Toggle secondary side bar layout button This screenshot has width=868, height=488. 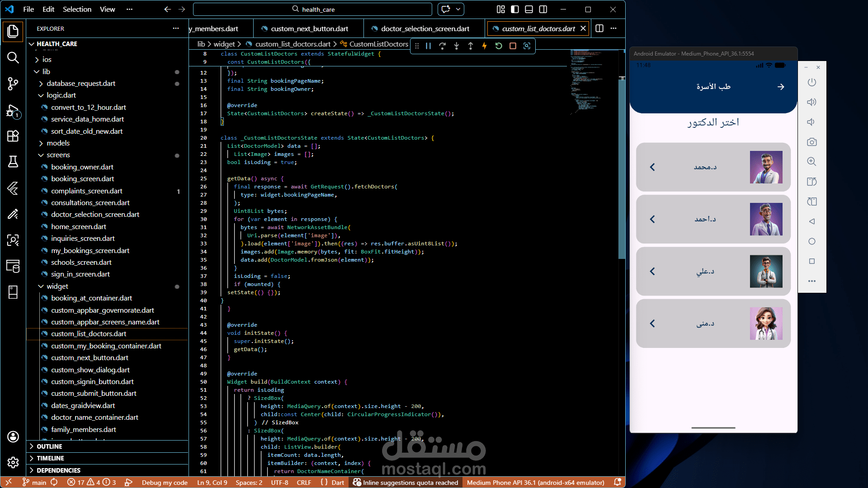543,9
